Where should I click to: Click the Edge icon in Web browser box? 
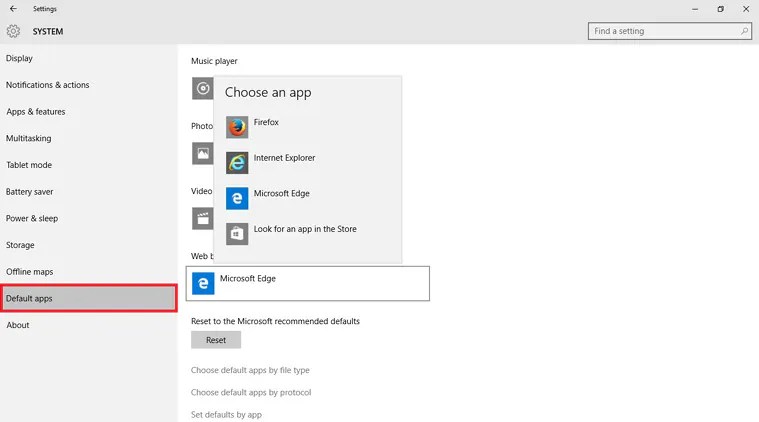(203, 283)
